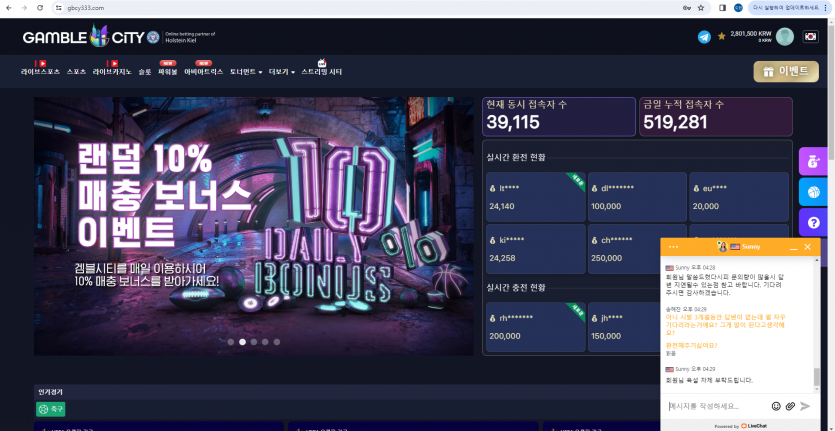Viewport: 835px width, 431px height.
Task: Open the blue basketball side button
Action: (813, 192)
